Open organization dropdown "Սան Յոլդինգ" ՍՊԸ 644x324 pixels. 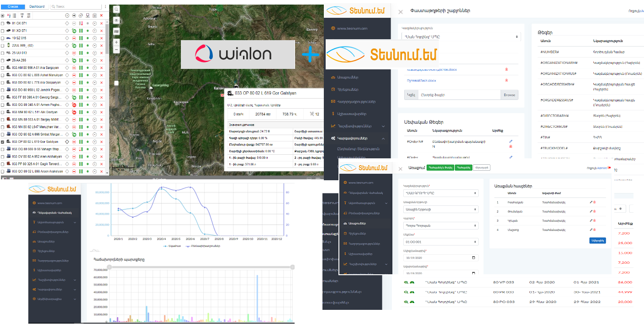(x=462, y=37)
